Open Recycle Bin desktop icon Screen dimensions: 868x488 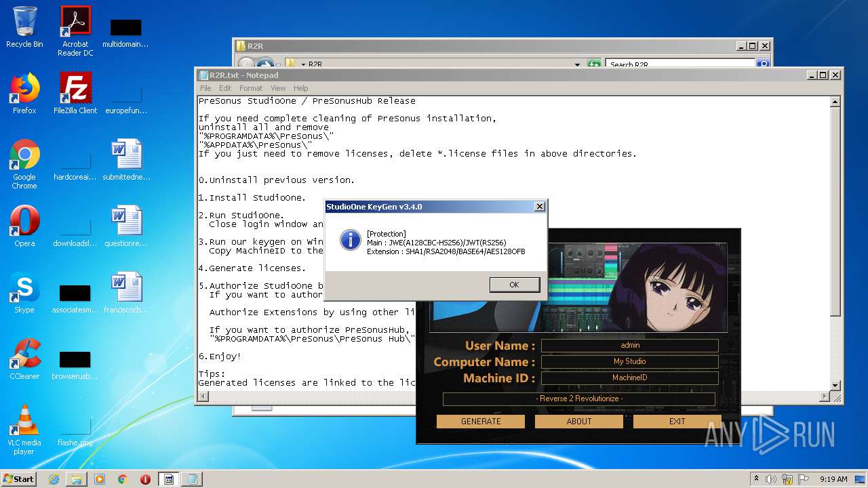click(24, 27)
